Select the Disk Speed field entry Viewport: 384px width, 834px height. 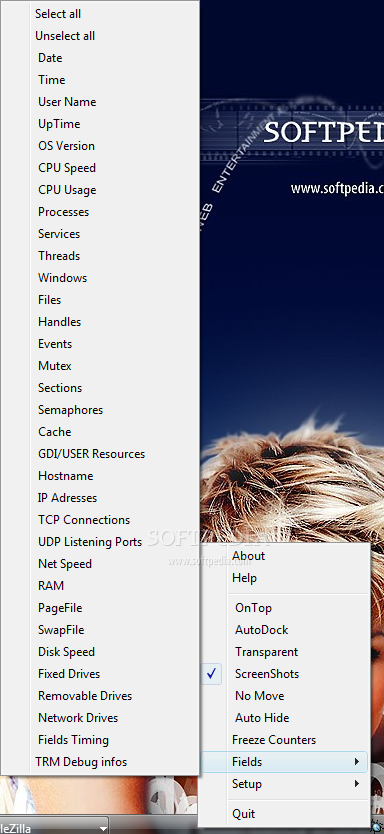[100, 651]
